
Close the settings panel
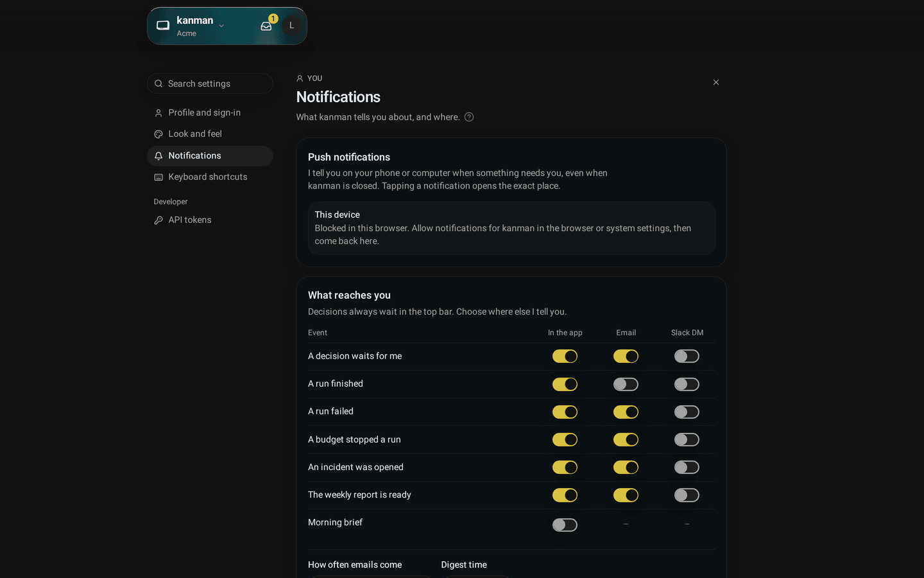pyautogui.click(x=716, y=82)
